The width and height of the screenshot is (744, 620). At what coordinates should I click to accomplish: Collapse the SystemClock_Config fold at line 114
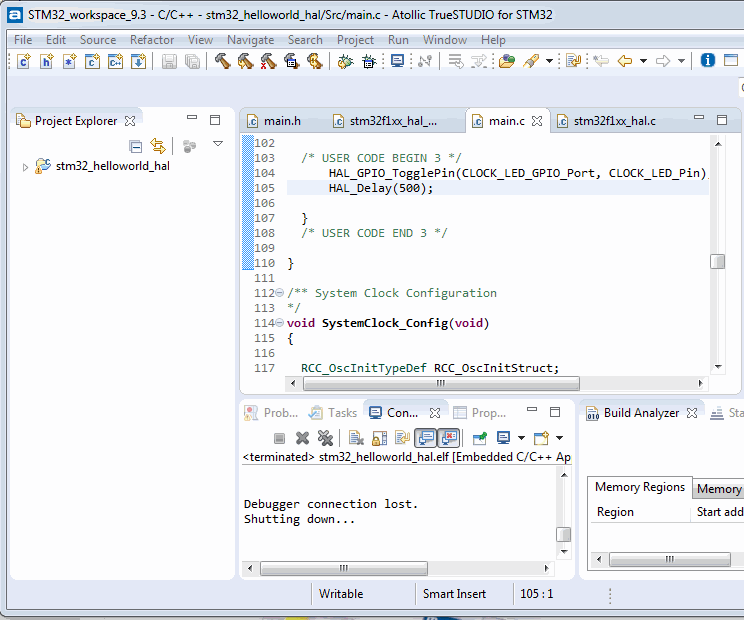279,323
